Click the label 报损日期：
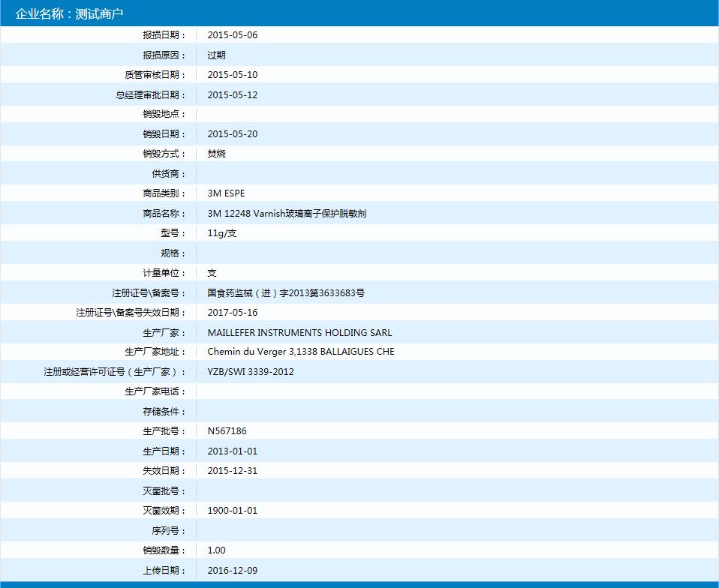Image resolution: width=719 pixels, height=588 pixels. point(164,34)
